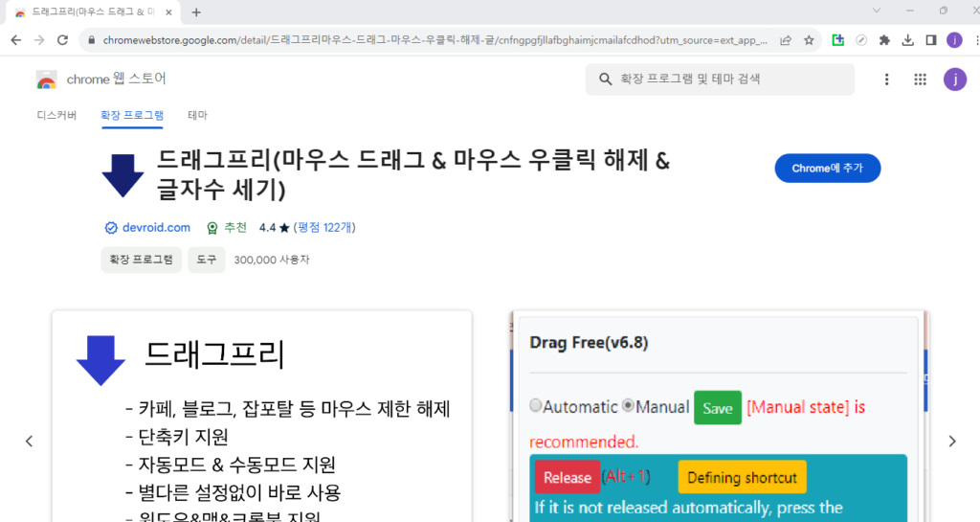This screenshot has height=522, width=980.
Task: Click the round gray extension icon
Action: [861, 40]
